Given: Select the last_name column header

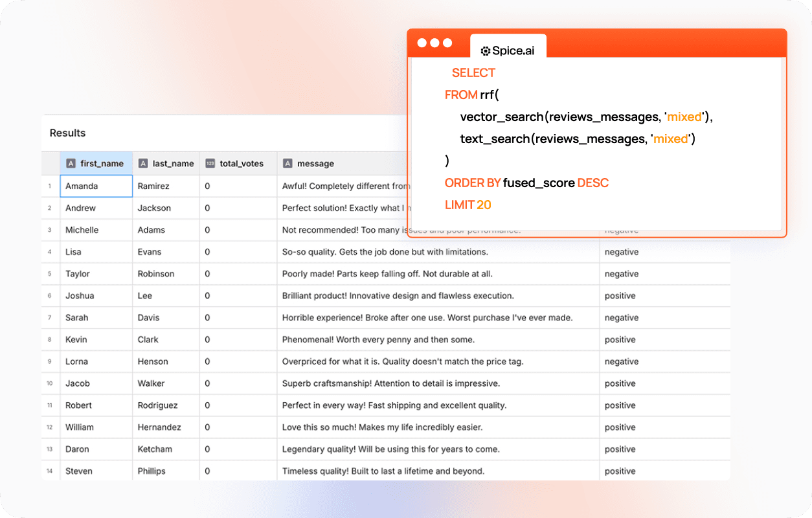Looking at the screenshot, I should click(173, 164).
